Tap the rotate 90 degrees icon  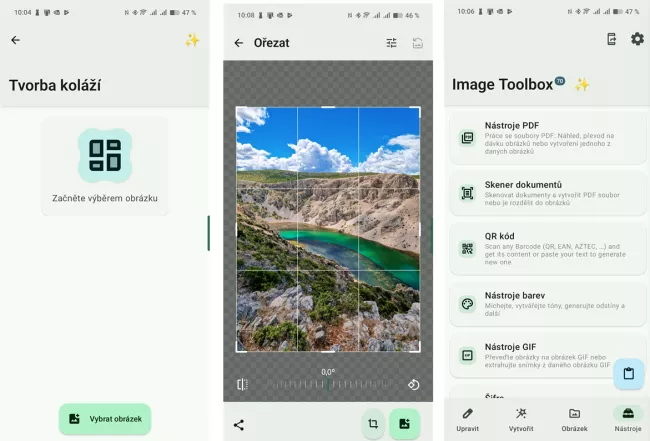(413, 385)
